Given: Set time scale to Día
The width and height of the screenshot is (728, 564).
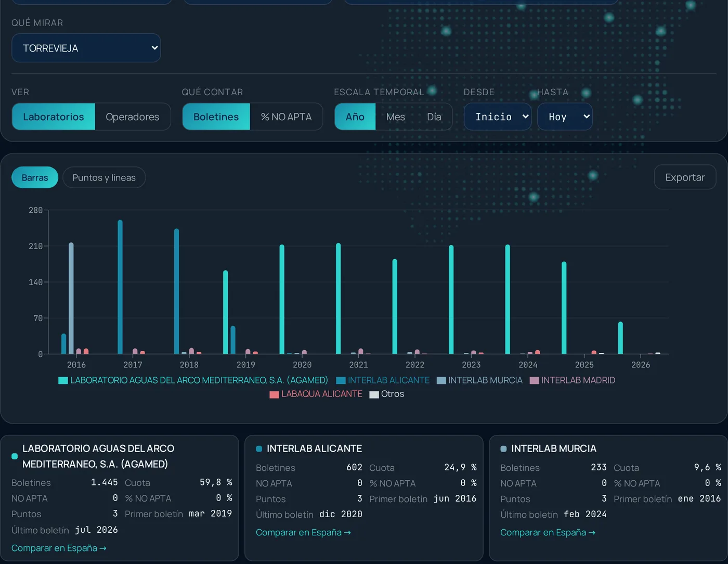Looking at the screenshot, I should pyautogui.click(x=434, y=117).
